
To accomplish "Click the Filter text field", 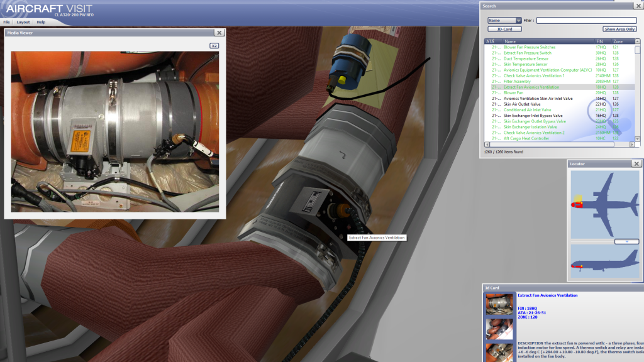I will pos(587,21).
